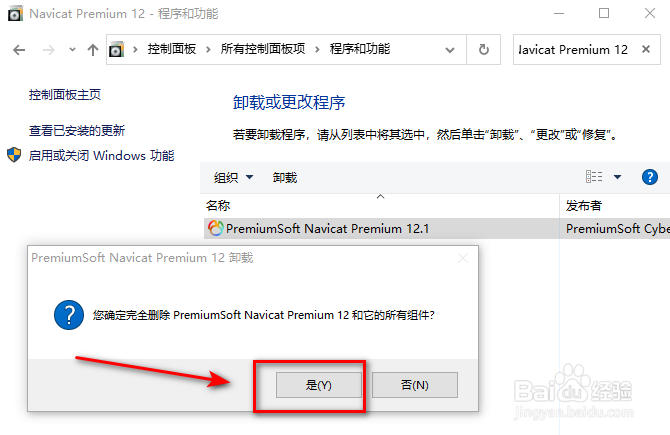Click the up-one-level arrow icon
Screen dimensions: 670x435
point(93,50)
